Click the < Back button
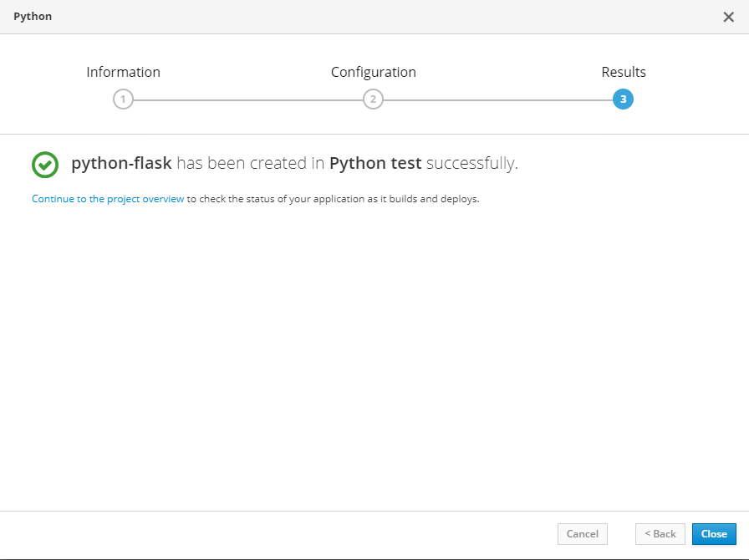The width and height of the screenshot is (749, 560). coord(660,534)
